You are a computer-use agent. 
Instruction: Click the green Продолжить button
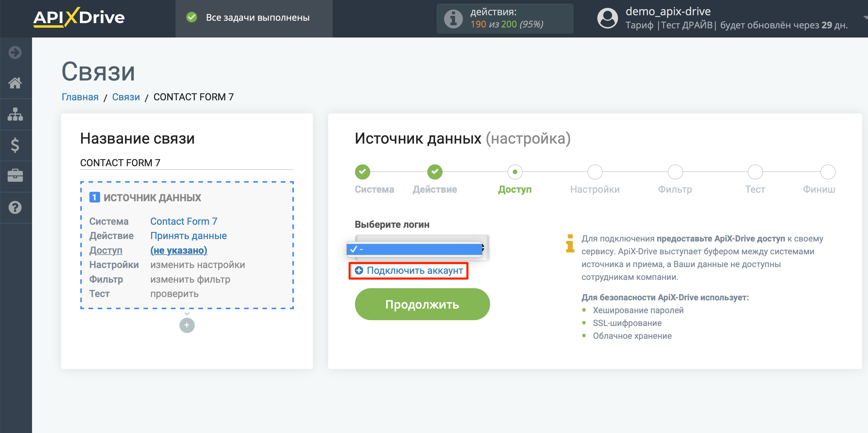(422, 304)
